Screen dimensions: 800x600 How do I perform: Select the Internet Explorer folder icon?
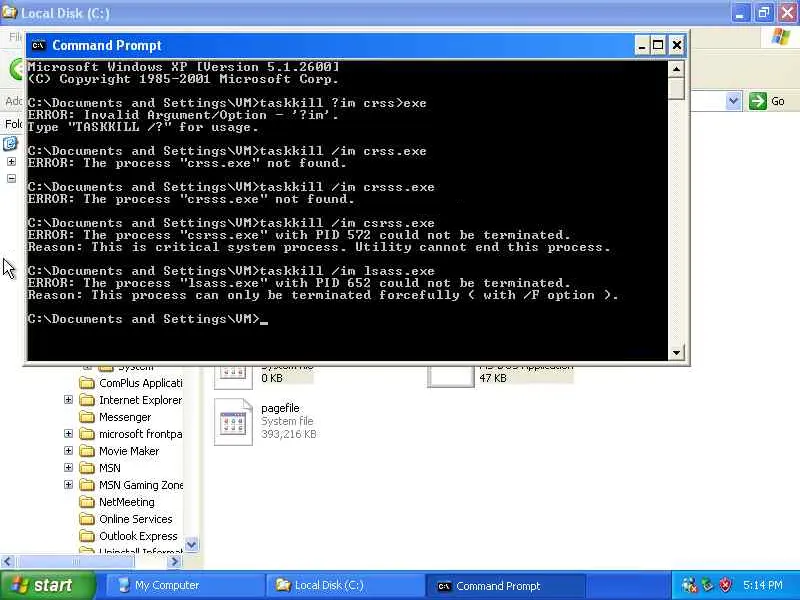(x=87, y=399)
